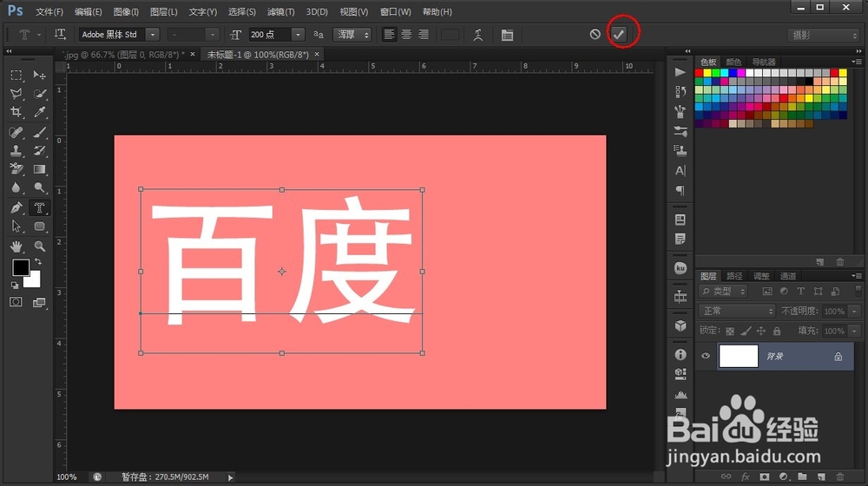The width and height of the screenshot is (868, 486).
Task: Reset default foreground and background colors
Action: [15, 285]
